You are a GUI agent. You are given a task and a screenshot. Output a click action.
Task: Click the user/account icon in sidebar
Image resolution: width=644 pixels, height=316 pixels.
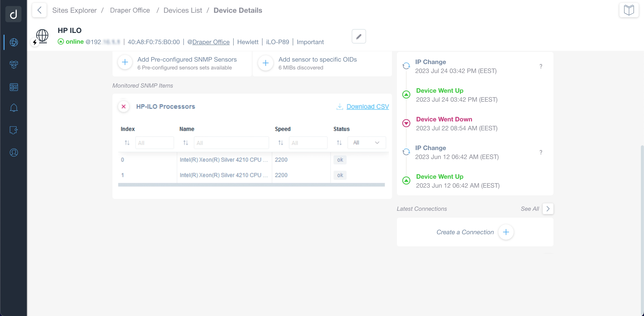[13, 152]
